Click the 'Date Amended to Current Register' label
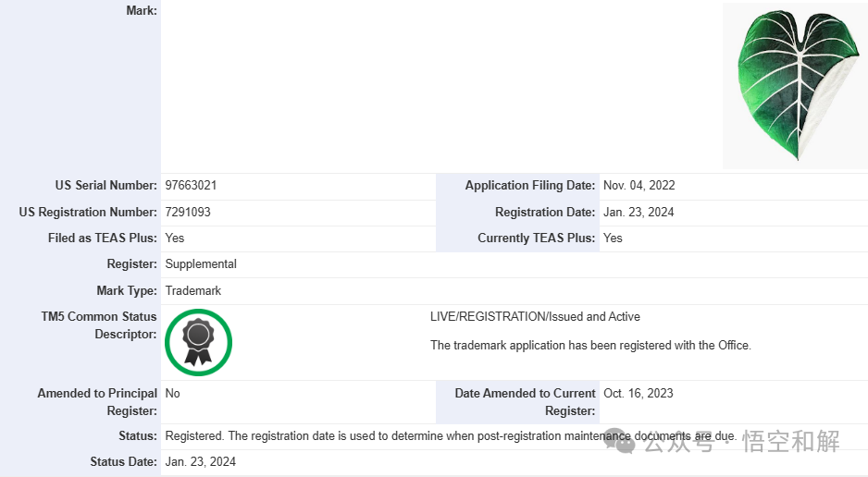The width and height of the screenshot is (868, 477). [x=525, y=402]
